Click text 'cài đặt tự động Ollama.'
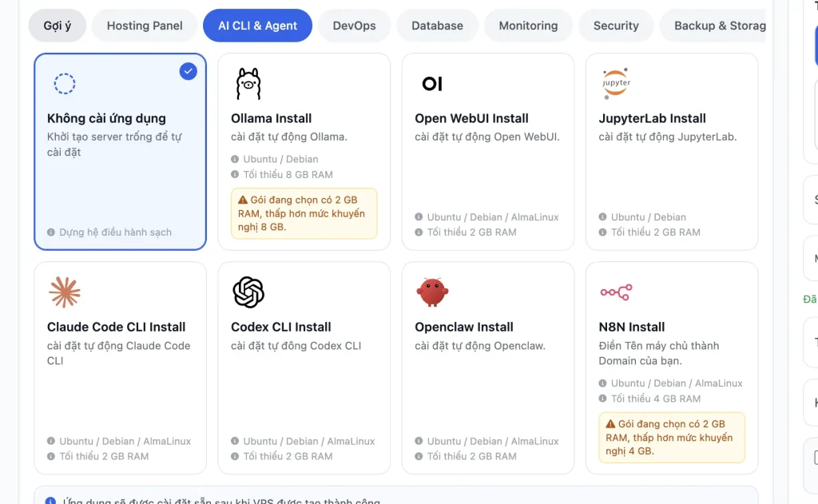Viewport: 818px width, 504px height. click(x=289, y=137)
